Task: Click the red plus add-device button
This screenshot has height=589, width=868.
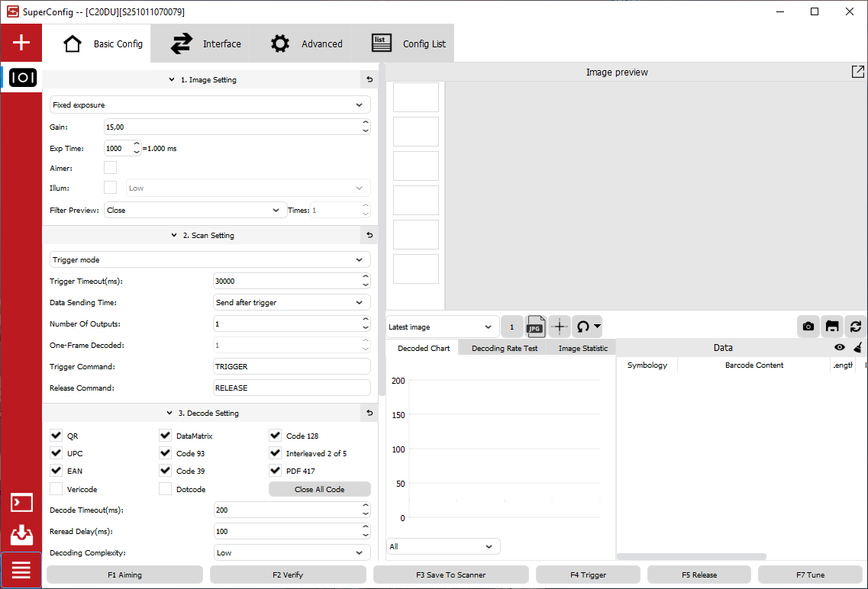Action: pyautogui.click(x=21, y=43)
